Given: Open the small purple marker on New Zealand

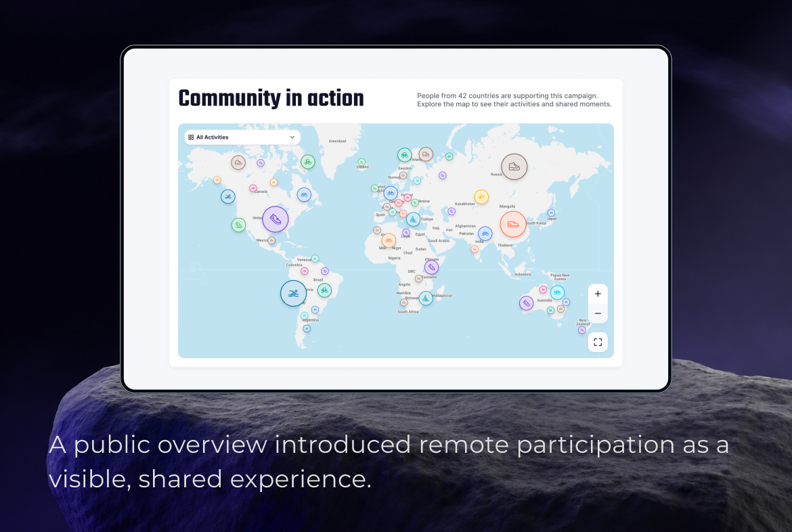Looking at the screenshot, I should point(582,330).
